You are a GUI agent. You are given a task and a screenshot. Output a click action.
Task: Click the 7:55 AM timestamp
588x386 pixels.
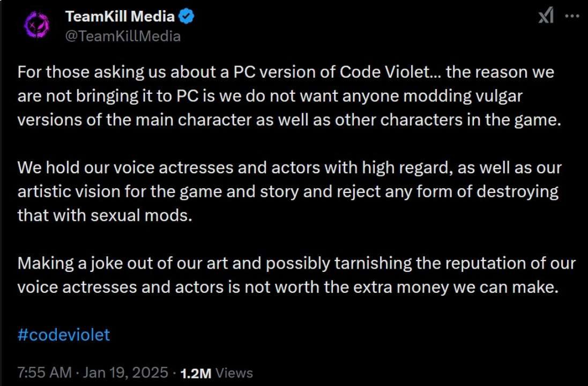click(43, 372)
